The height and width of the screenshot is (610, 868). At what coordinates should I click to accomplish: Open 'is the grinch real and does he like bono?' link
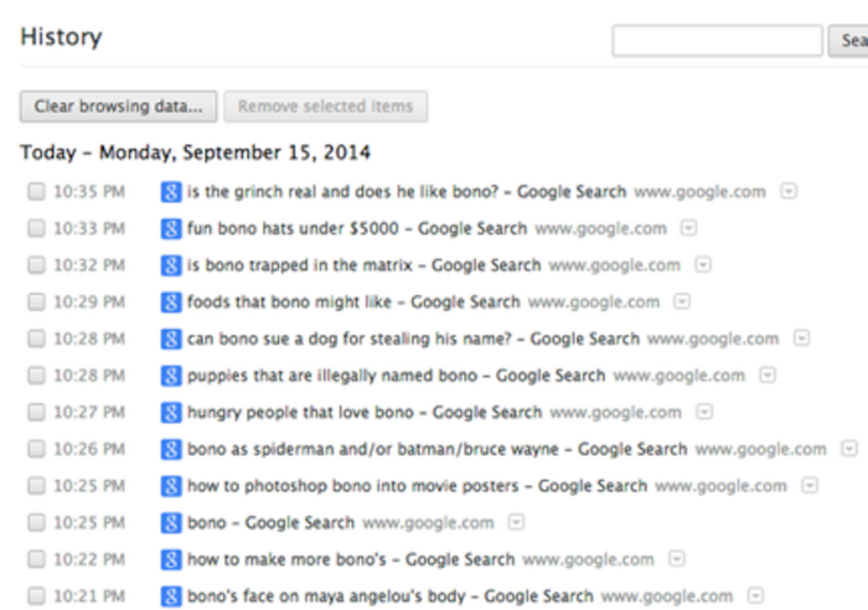coord(406,191)
